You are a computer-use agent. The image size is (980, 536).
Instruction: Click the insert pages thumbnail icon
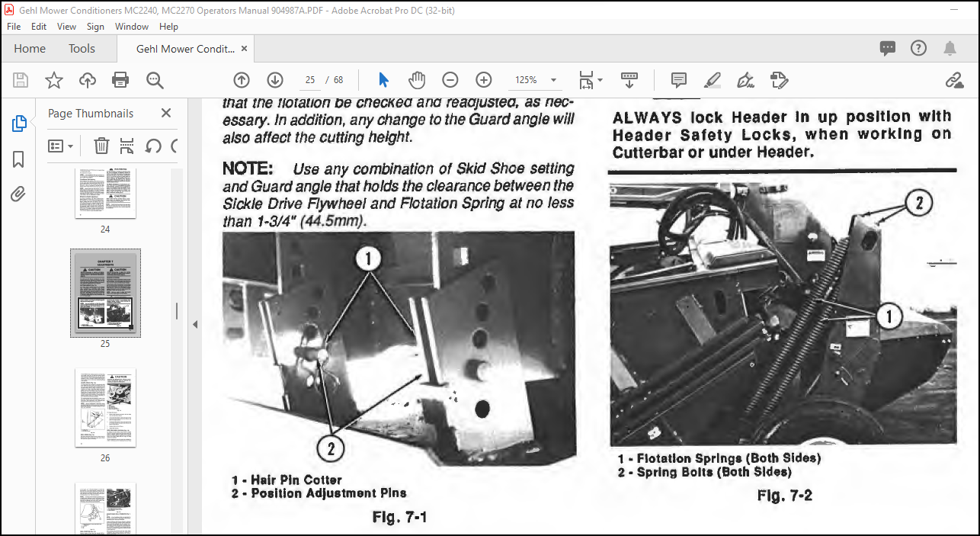tap(127, 146)
